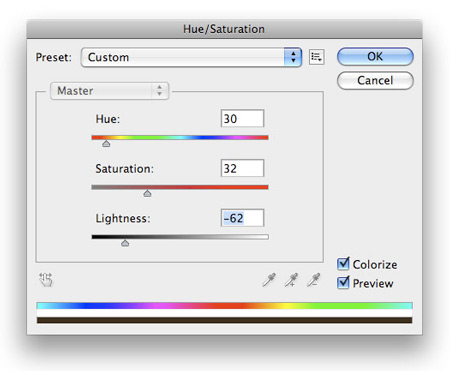450x371 pixels.
Task: Select the Add to Sample eyedropper
Action: [x=291, y=280]
